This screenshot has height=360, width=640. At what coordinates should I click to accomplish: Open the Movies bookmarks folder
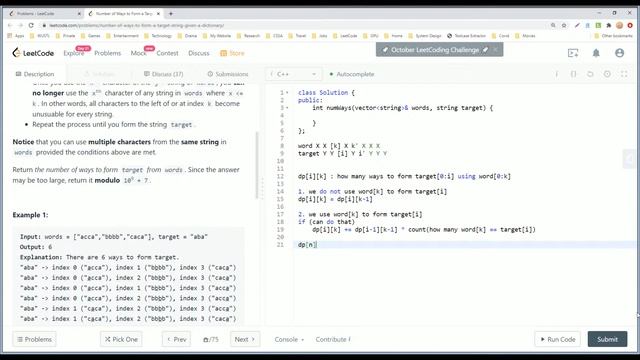[x=526, y=36]
